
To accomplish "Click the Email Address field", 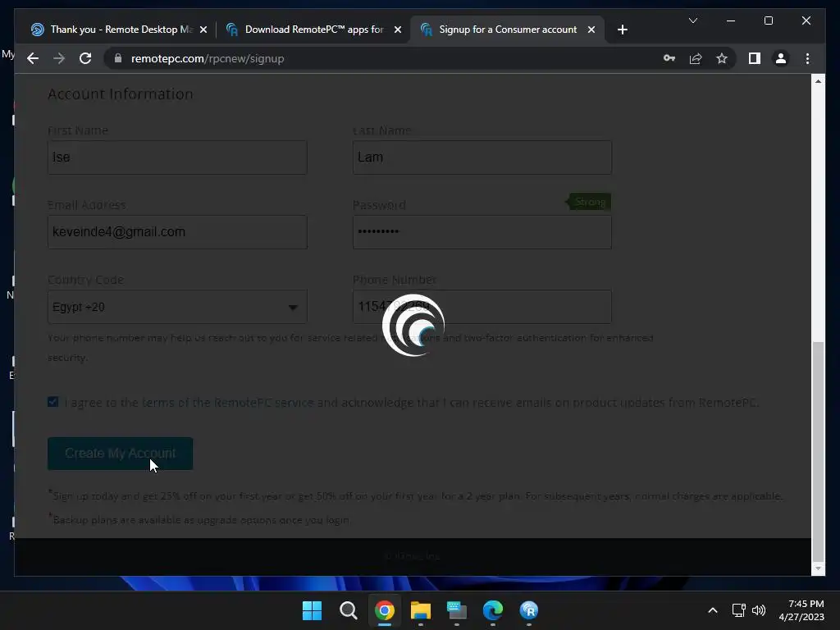I will tap(177, 232).
